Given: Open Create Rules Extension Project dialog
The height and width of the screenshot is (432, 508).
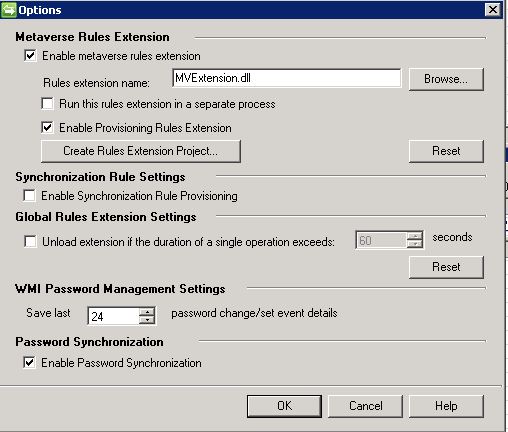Looking at the screenshot, I should [140, 151].
